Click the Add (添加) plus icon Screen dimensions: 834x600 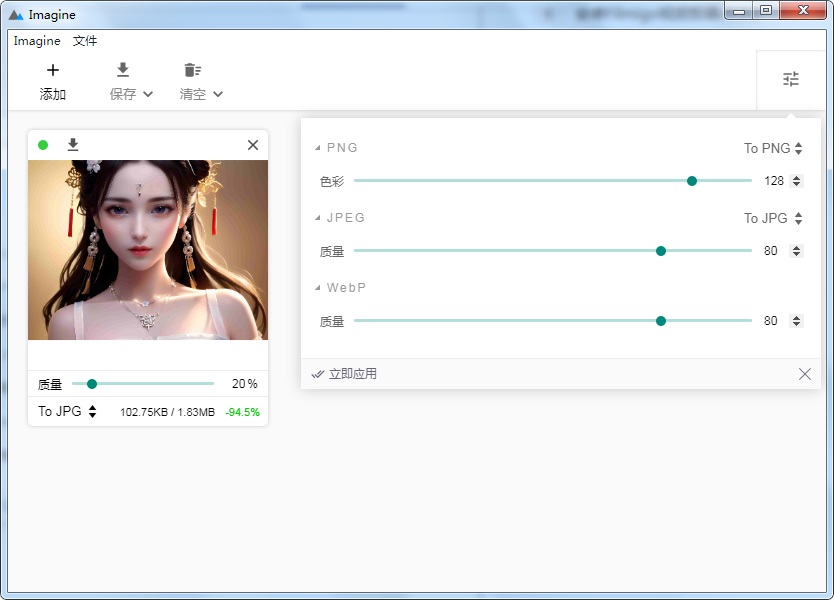pos(53,70)
